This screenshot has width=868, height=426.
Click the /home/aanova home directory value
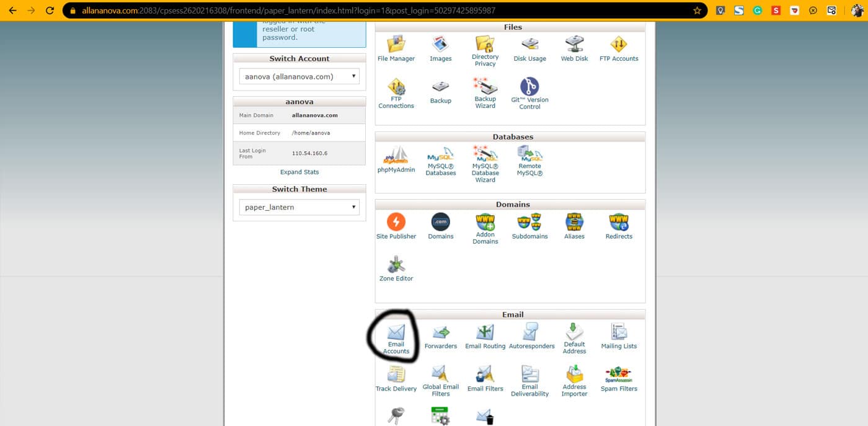pos(311,133)
